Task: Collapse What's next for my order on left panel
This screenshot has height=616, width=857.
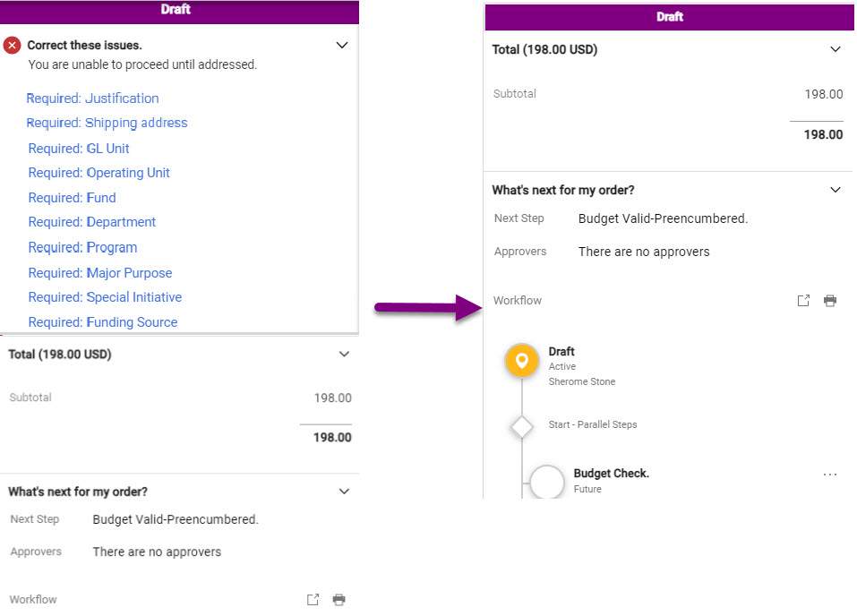Action: (x=344, y=491)
